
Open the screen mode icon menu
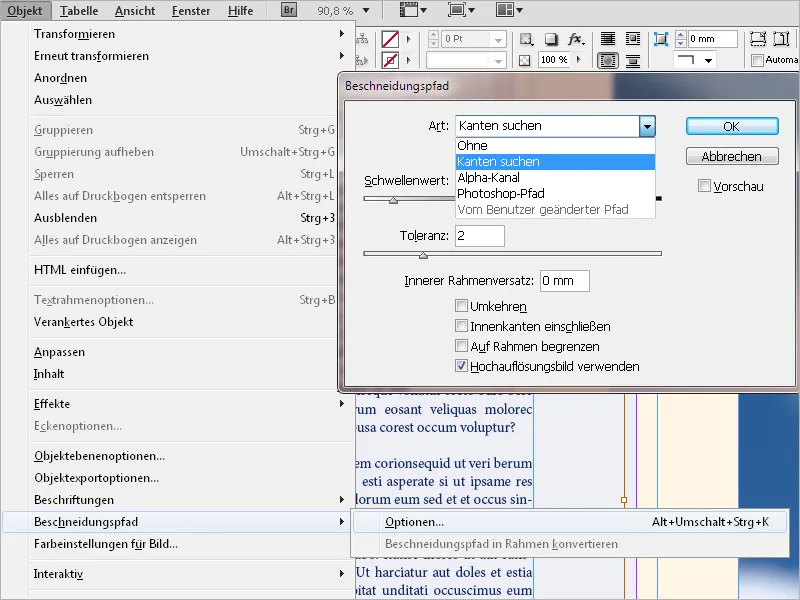[461, 10]
